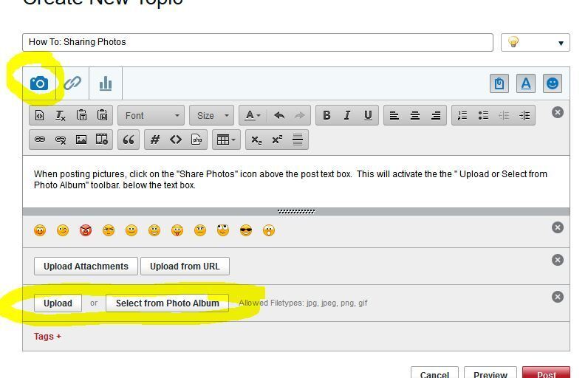Toggle bold formatting
This screenshot has height=378, width=588.
coord(327,115)
